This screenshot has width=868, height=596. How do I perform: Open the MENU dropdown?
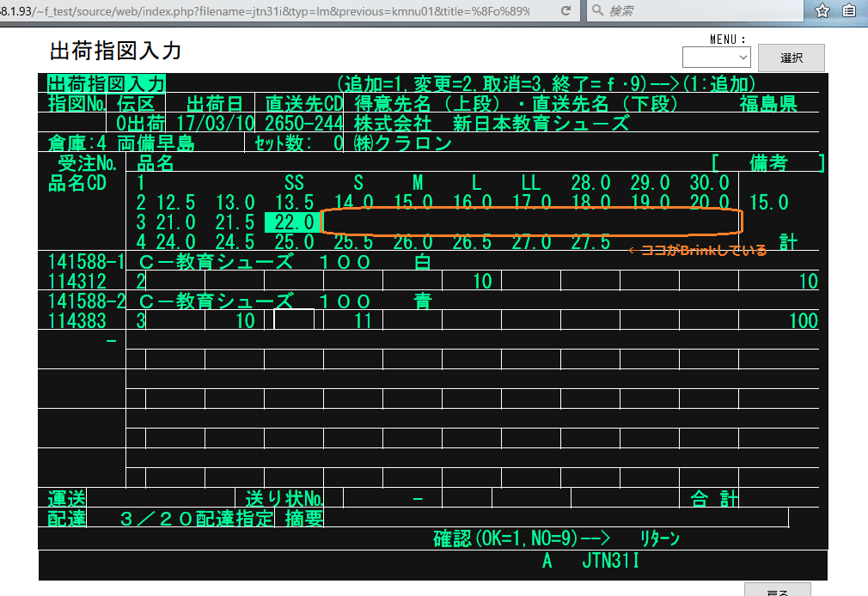coord(716,57)
